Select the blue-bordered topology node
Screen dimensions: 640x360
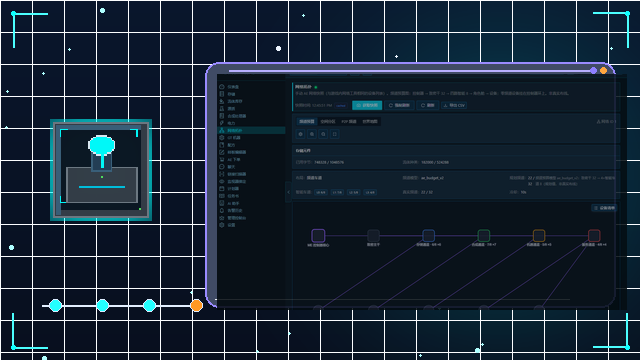(x=428, y=236)
